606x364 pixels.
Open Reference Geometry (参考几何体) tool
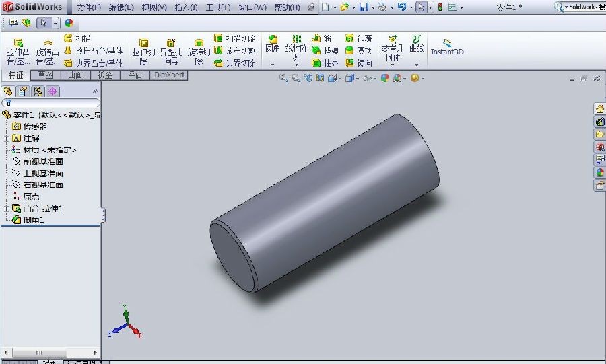(x=392, y=48)
